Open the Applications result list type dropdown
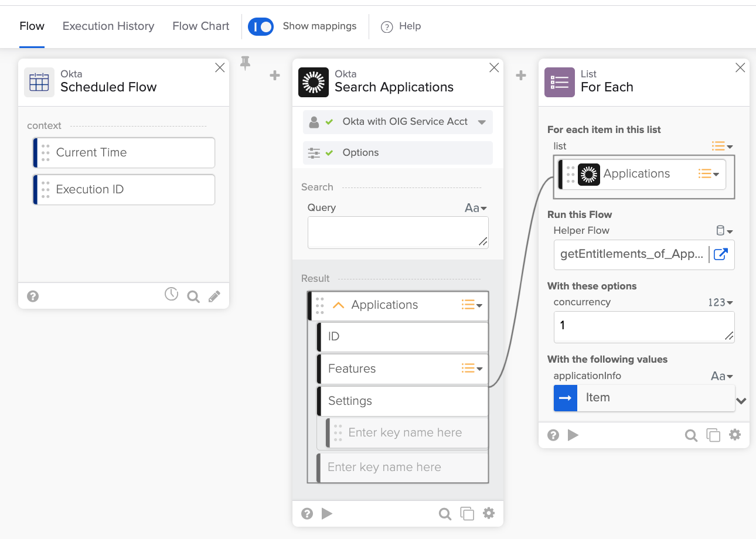Image resolution: width=756 pixels, height=539 pixels. [472, 305]
